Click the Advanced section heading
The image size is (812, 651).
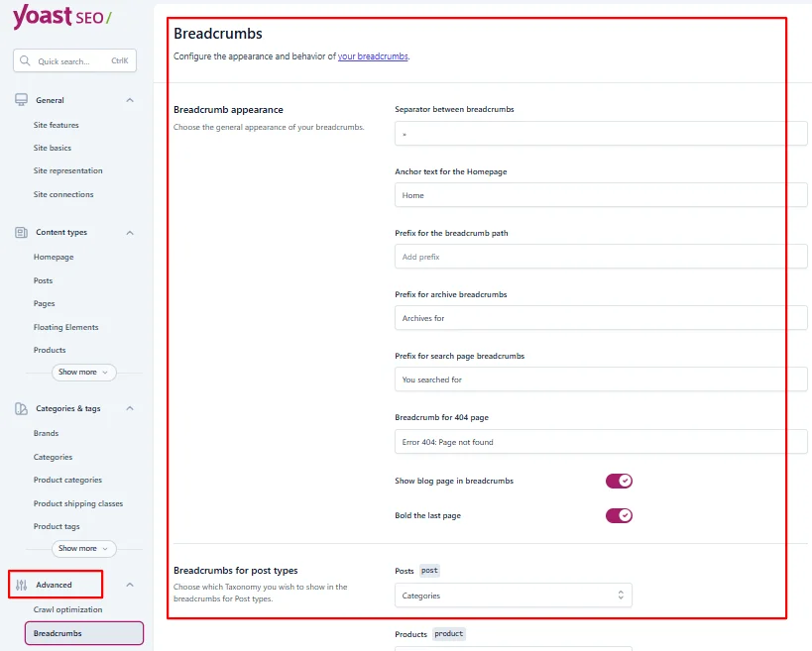click(x=54, y=585)
